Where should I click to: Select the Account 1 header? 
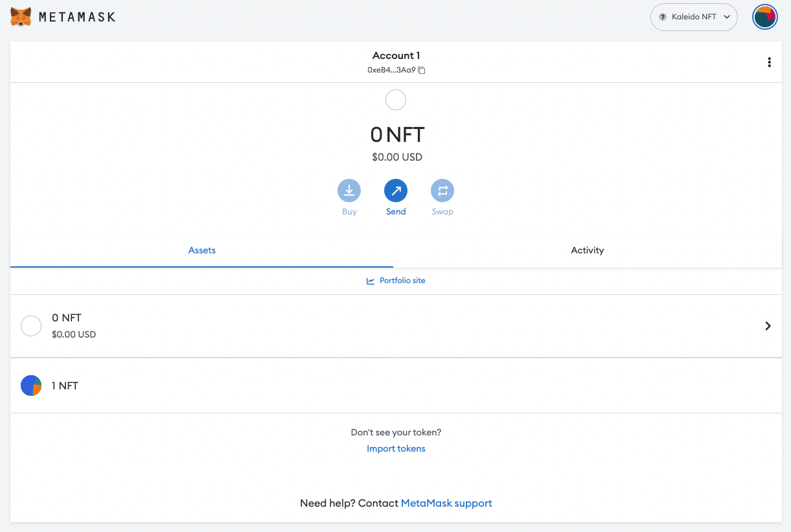[396, 55]
